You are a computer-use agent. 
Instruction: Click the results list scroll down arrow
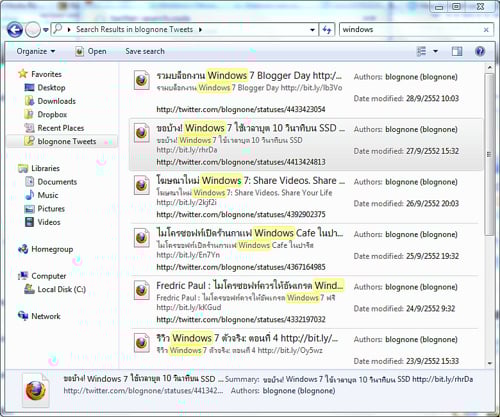[489, 363]
